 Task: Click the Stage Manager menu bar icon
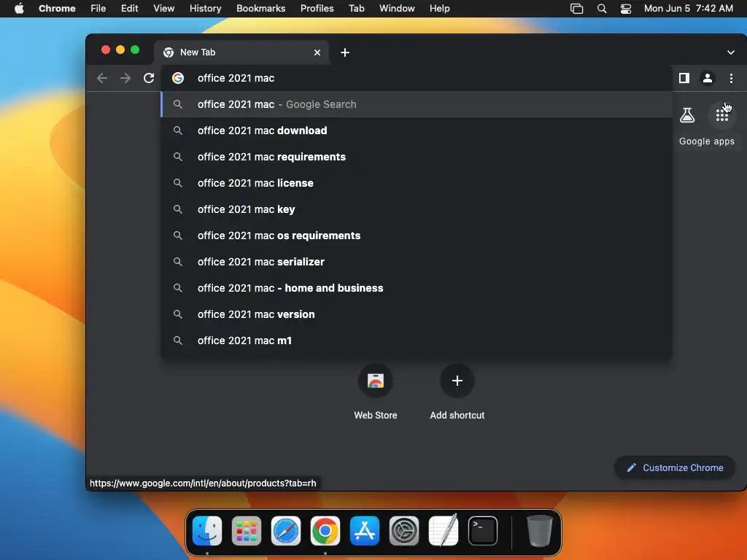576,9
